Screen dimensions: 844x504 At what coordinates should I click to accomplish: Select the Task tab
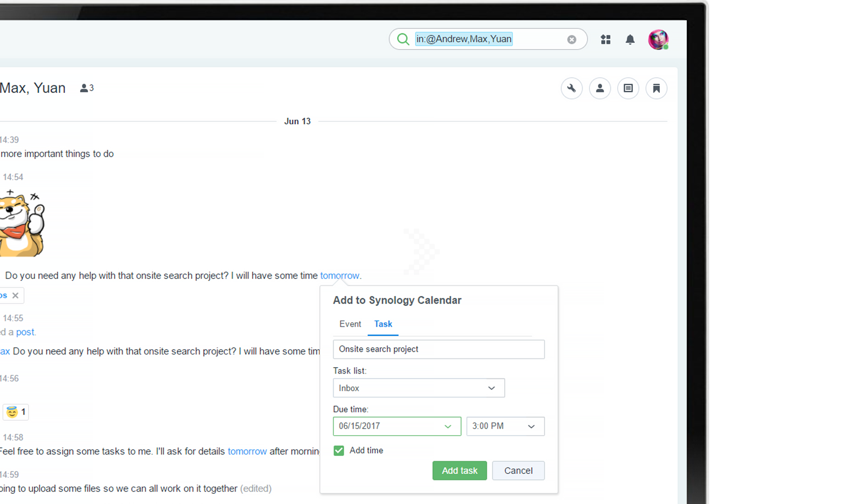pyautogui.click(x=383, y=324)
